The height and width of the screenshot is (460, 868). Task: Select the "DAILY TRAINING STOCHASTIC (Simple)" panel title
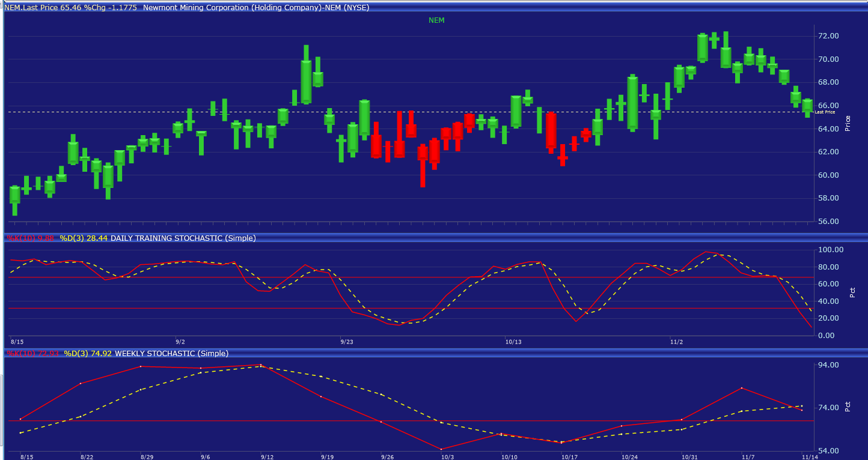(x=183, y=238)
